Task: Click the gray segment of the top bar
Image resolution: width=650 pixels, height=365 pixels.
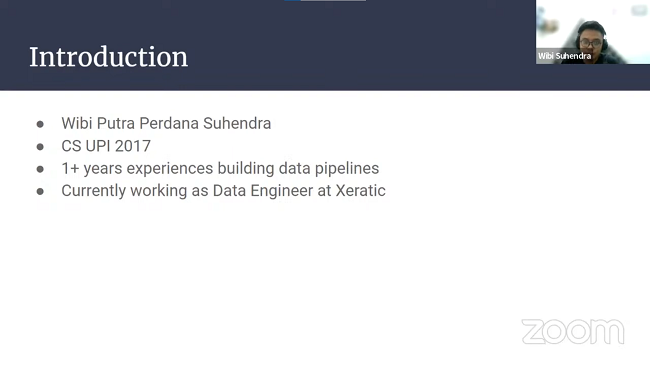Action: pos(333,0)
